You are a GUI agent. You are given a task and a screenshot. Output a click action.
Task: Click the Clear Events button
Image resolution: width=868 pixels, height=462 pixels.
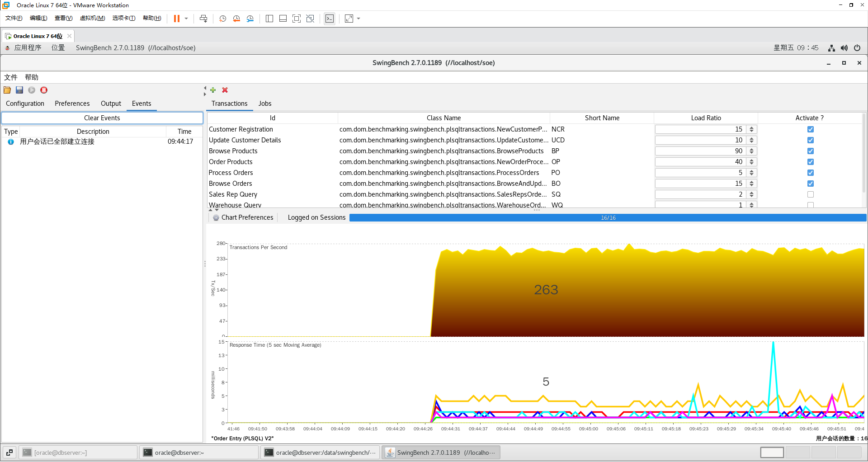[x=102, y=118]
